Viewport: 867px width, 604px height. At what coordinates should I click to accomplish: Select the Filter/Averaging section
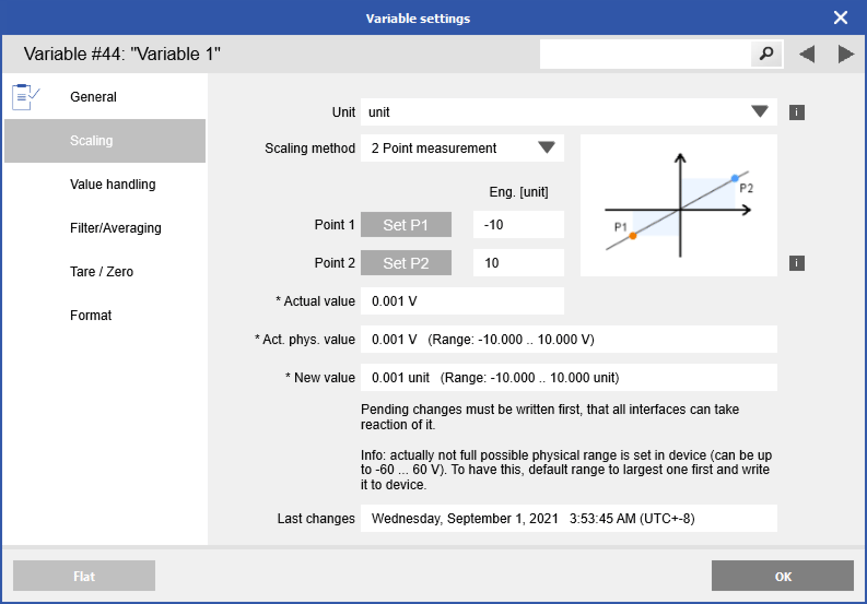pyautogui.click(x=113, y=227)
